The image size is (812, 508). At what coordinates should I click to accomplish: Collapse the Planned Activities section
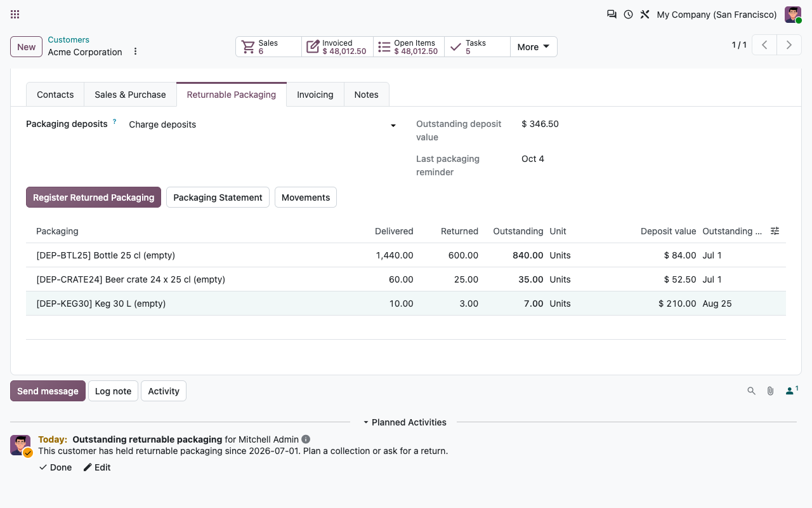tap(405, 422)
